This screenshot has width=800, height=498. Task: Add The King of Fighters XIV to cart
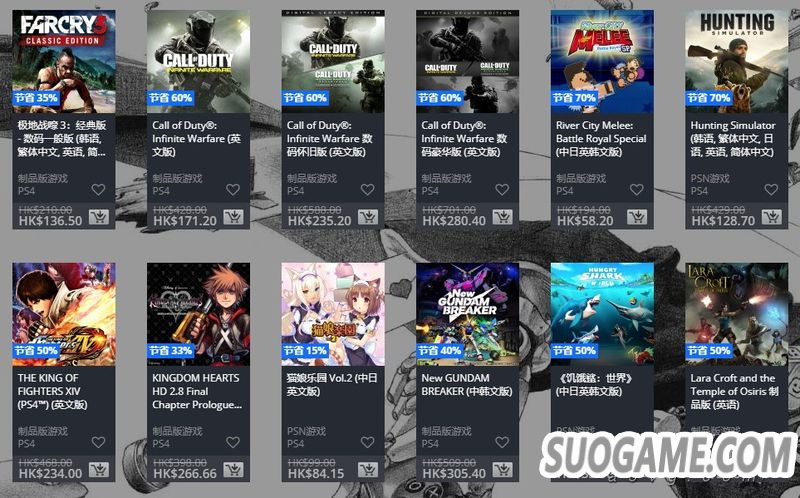click(x=98, y=470)
